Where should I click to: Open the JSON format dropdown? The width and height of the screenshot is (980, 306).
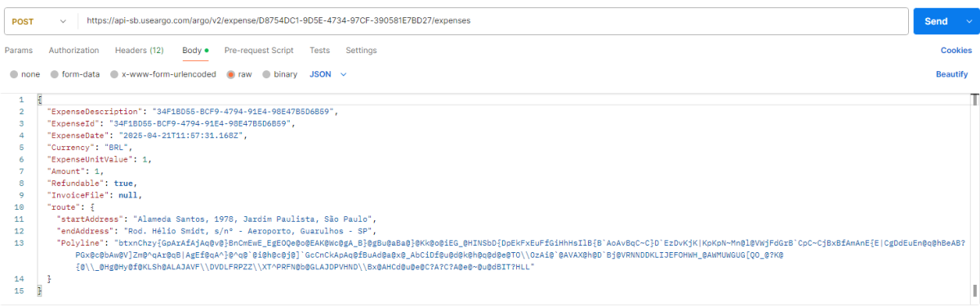[x=328, y=74]
